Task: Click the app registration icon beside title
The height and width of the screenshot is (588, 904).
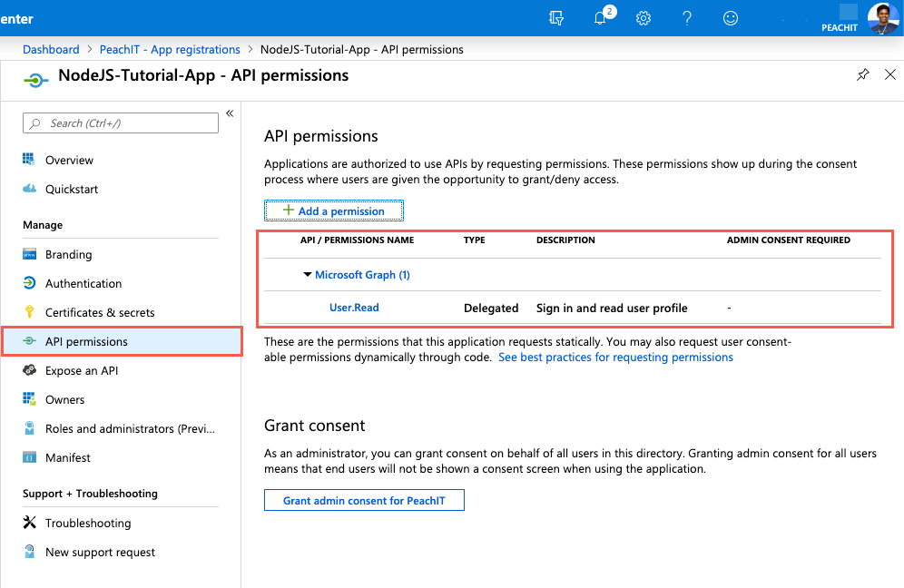Action: [35, 80]
